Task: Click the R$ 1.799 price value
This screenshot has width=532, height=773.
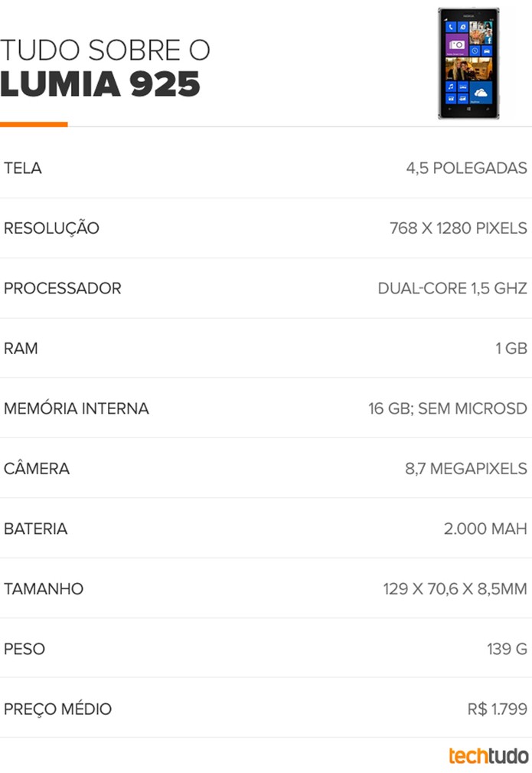Action: pyautogui.click(x=498, y=709)
